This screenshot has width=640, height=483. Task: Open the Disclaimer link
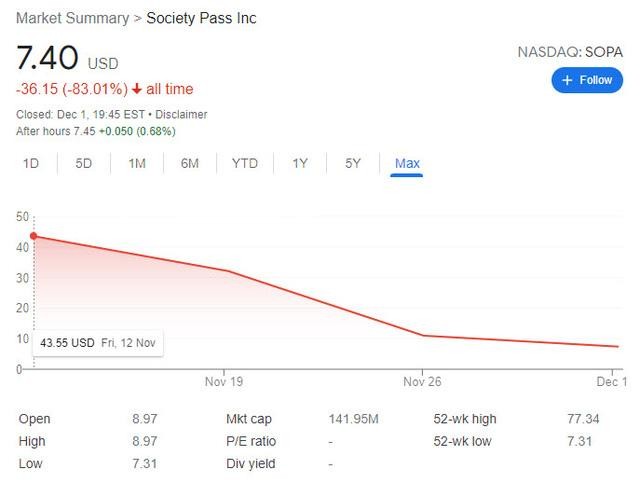coord(181,113)
